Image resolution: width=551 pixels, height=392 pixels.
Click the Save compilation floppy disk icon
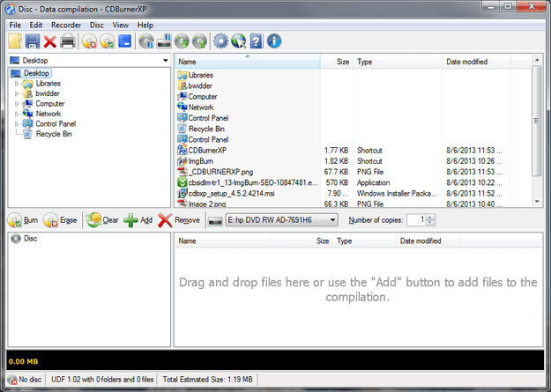click(x=33, y=41)
